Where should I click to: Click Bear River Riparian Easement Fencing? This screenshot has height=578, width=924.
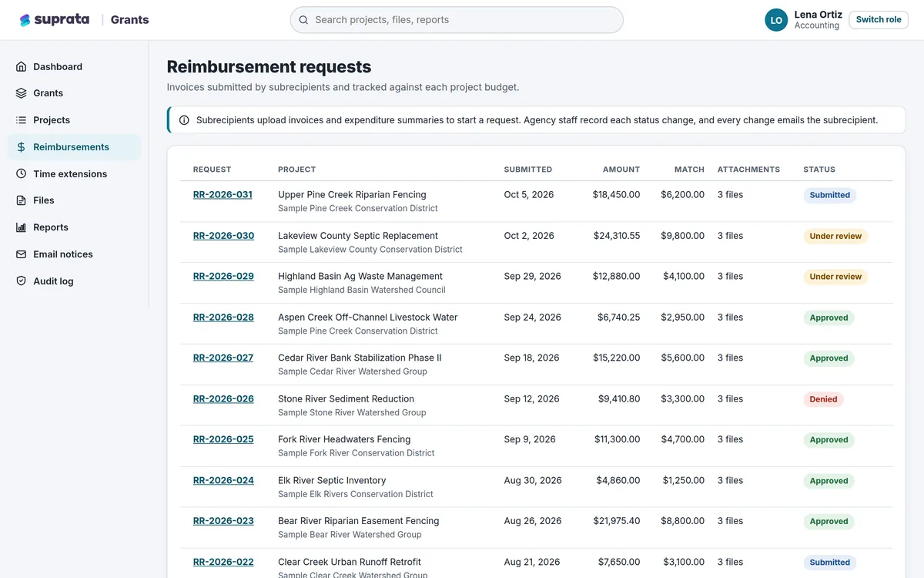[358, 521]
